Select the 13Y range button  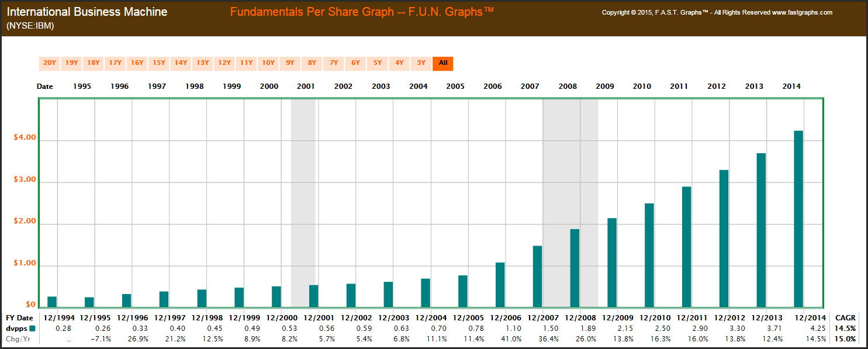coord(203,63)
